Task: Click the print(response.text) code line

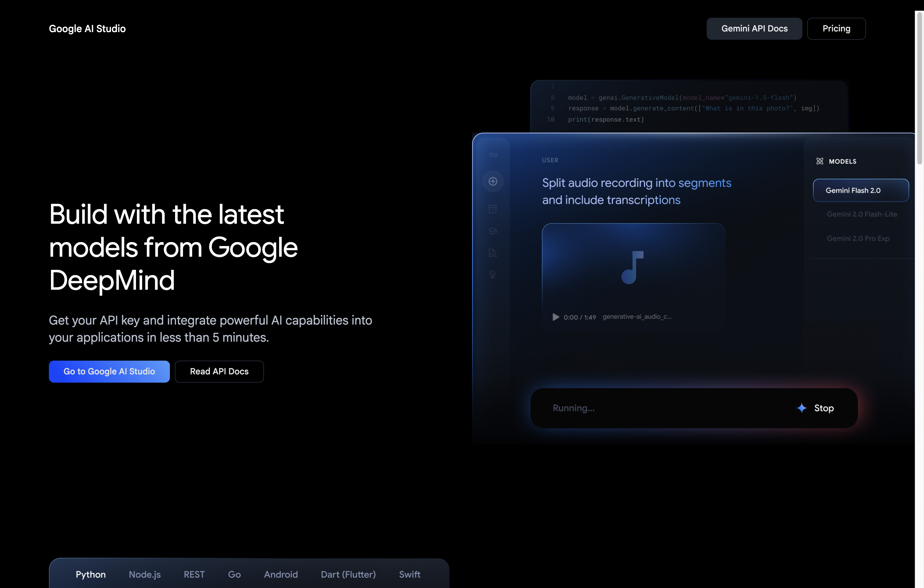Action: coord(606,119)
